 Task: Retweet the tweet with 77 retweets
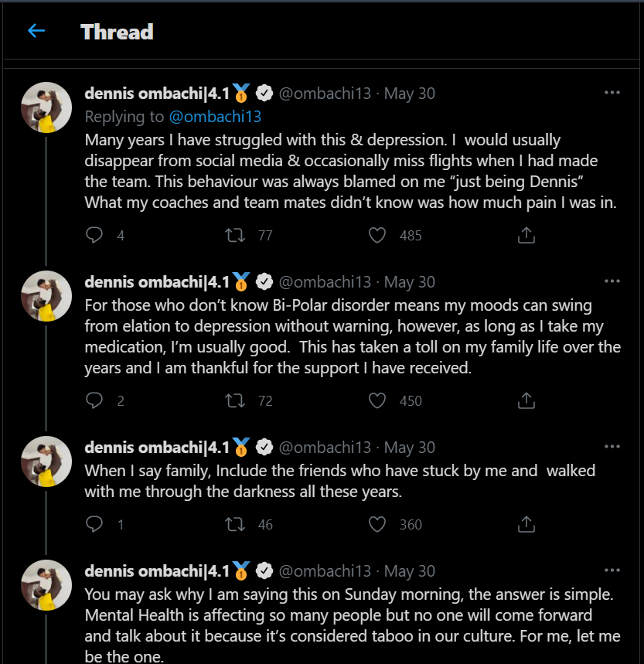(235, 235)
